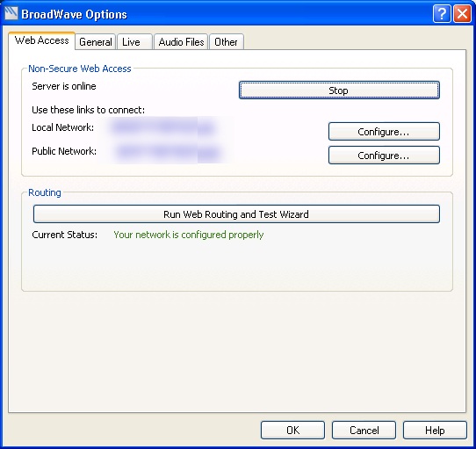This screenshot has width=476, height=449.
Task: Cancel the options dialog
Action: (364, 431)
